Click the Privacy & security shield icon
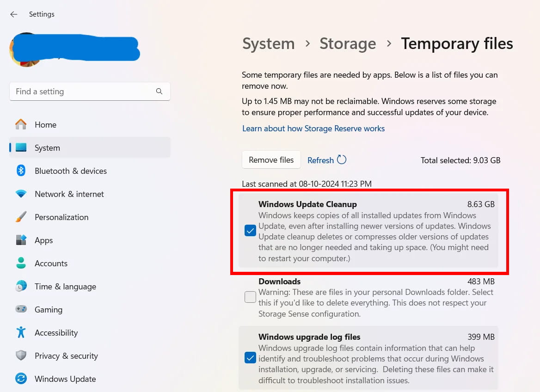This screenshot has height=392, width=540. [x=21, y=355]
